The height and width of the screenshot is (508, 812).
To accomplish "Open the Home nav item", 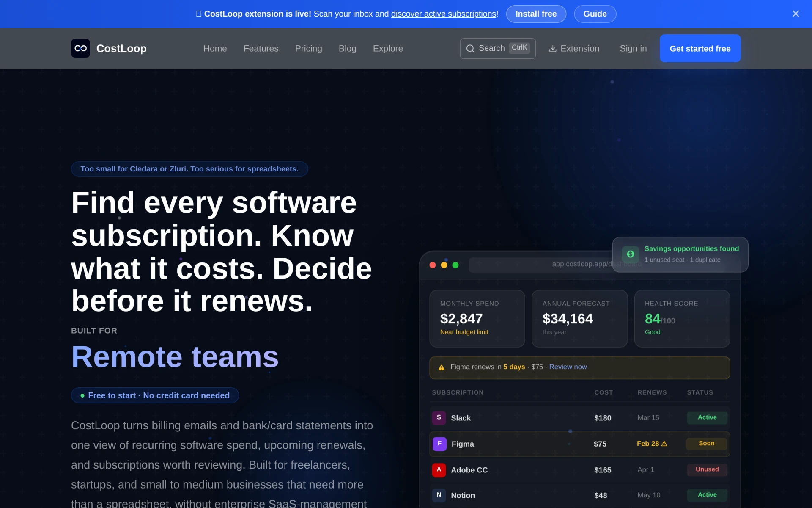I will tap(215, 49).
